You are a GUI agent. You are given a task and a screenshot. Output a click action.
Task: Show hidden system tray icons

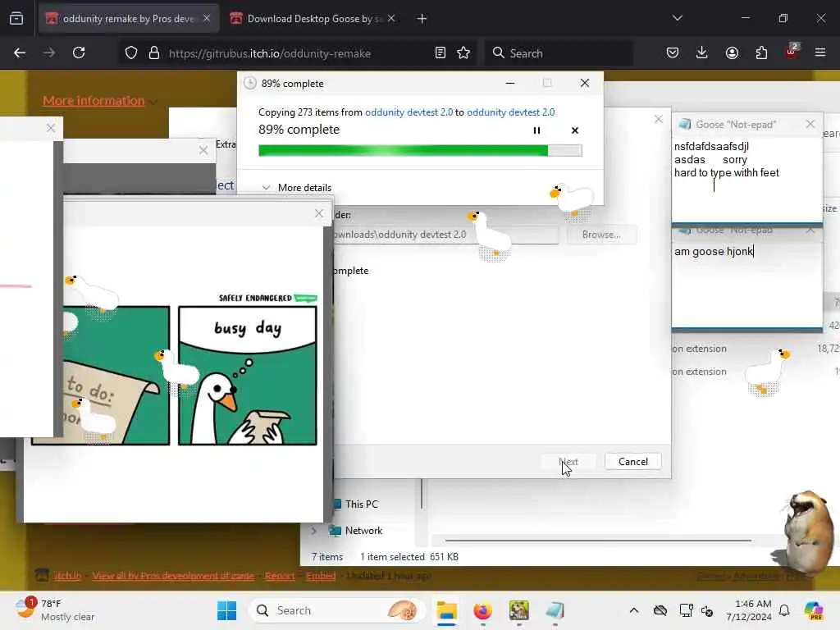[x=634, y=610]
